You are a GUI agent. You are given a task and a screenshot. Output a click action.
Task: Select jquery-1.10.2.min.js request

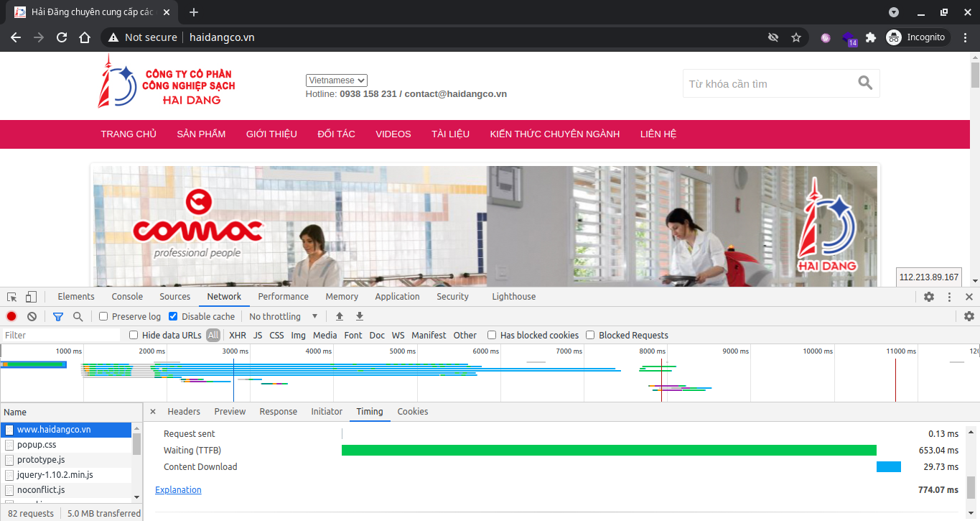66,475
